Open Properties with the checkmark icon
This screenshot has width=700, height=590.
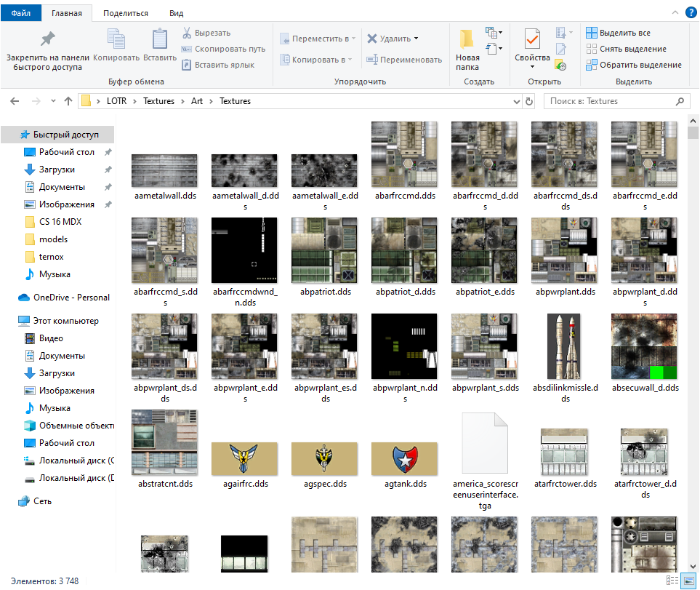(x=532, y=39)
